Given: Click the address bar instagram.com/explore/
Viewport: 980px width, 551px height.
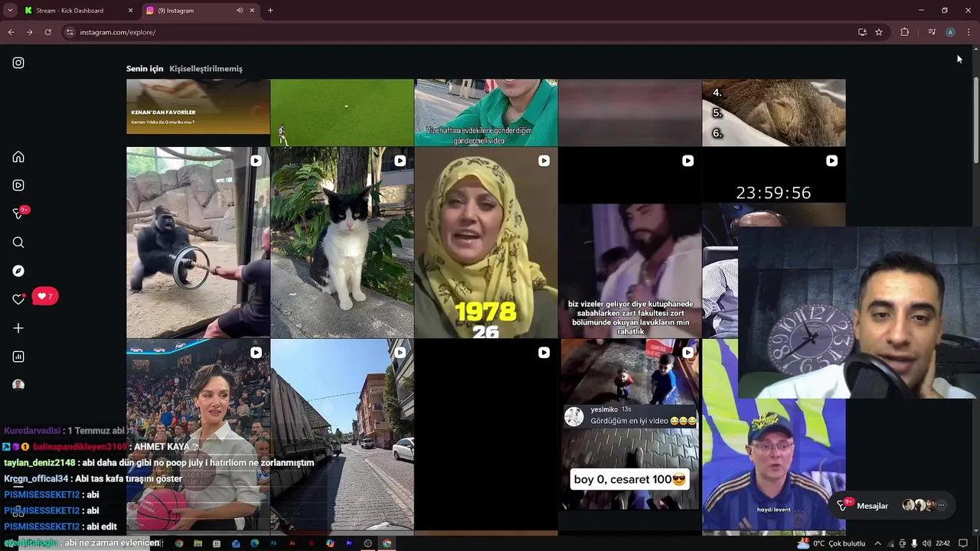Looking at the screenshot, I should pyautogui.click(x=118, y=32).
